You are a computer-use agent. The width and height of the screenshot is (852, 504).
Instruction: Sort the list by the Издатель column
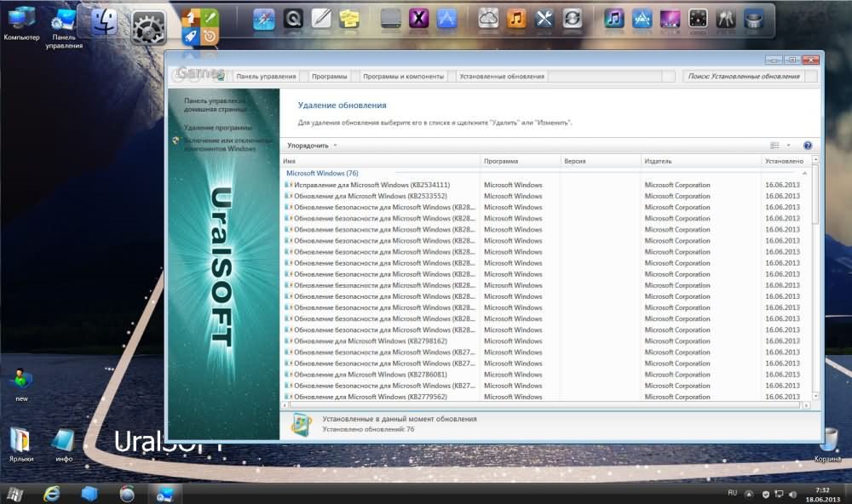coord(658,161)
